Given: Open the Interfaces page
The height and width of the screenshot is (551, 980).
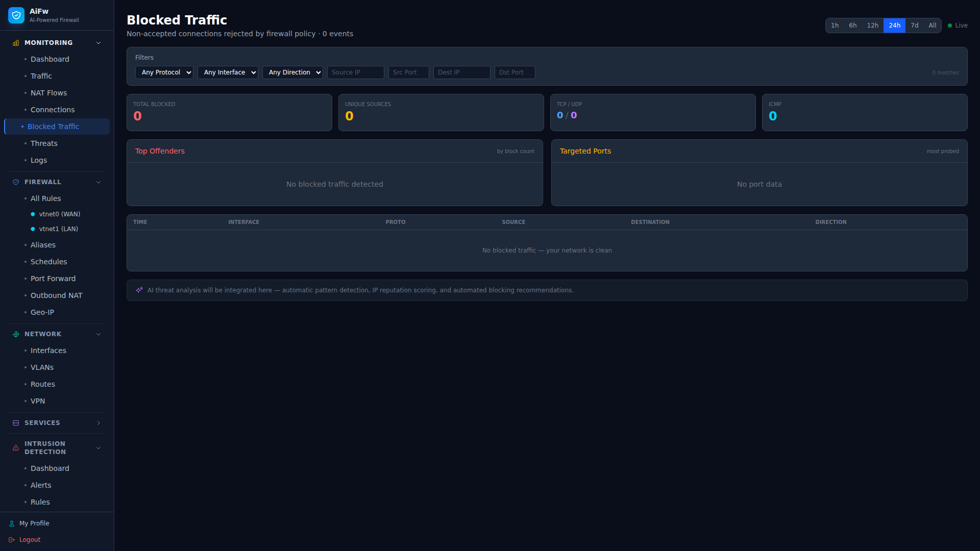Looking at the screenshot, I should coord(57,350).
